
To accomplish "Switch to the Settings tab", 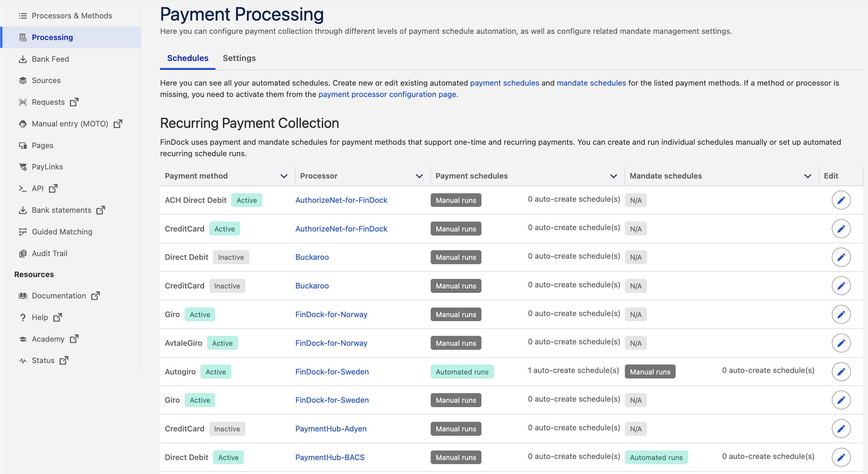I will 239,58.
